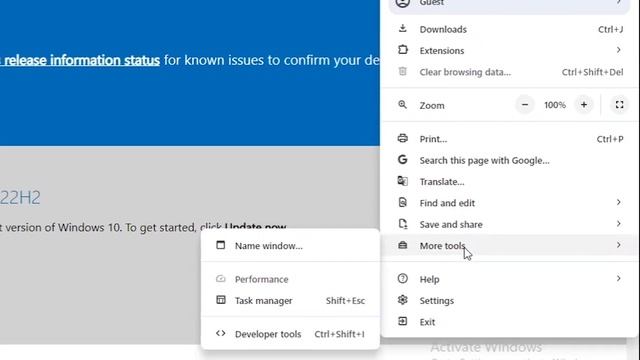
Task: Open Settings from the menu
Action: pos(509,300)
